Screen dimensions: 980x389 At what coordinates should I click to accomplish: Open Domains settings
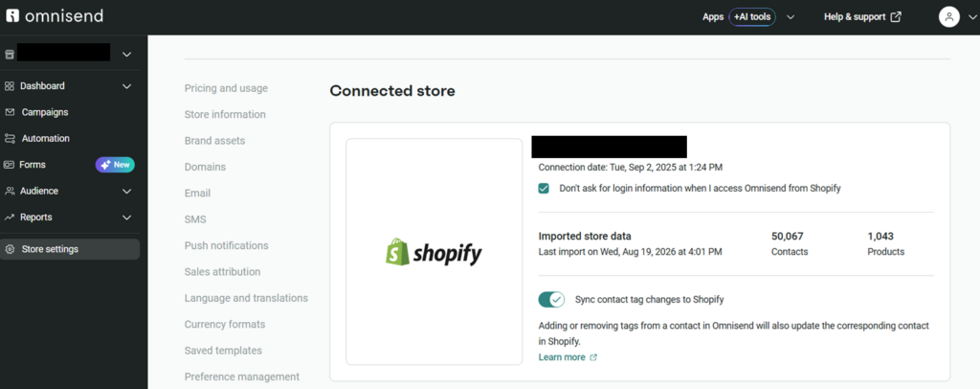coord(205,167)
